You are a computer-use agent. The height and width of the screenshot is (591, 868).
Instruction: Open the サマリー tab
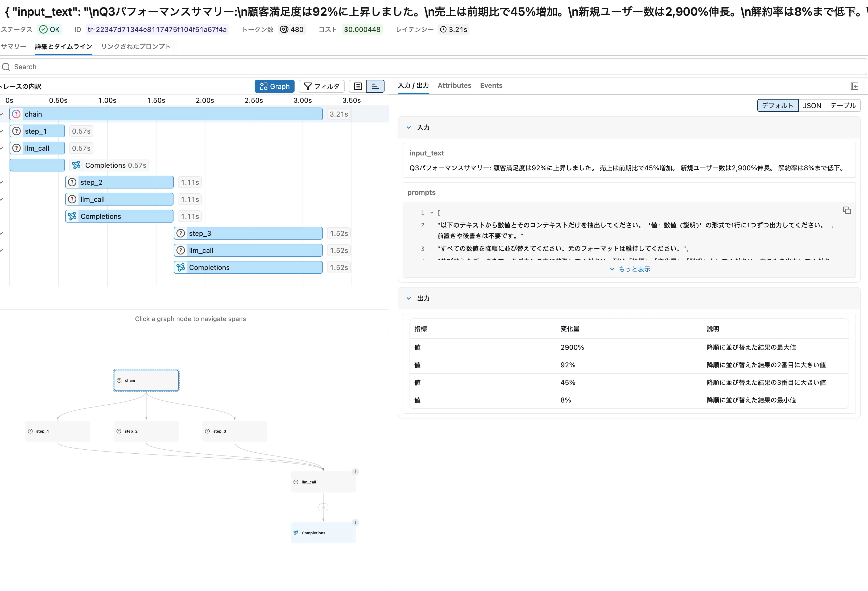(14, 46)
